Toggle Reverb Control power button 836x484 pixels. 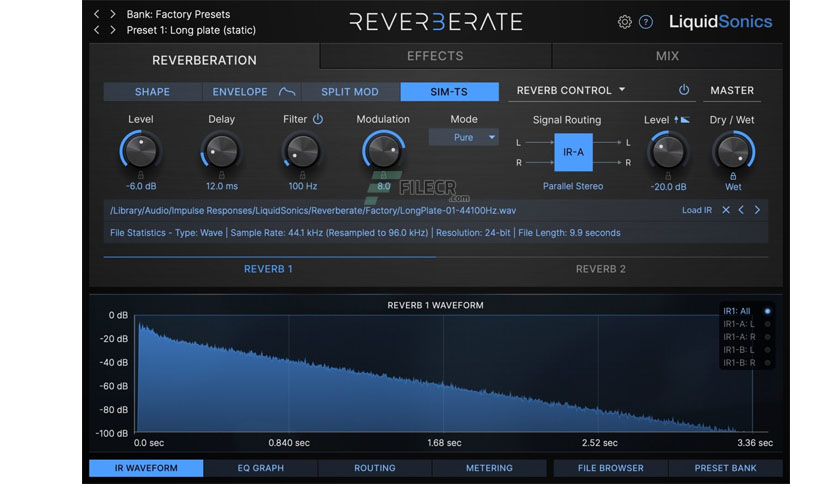coord(684,90)
